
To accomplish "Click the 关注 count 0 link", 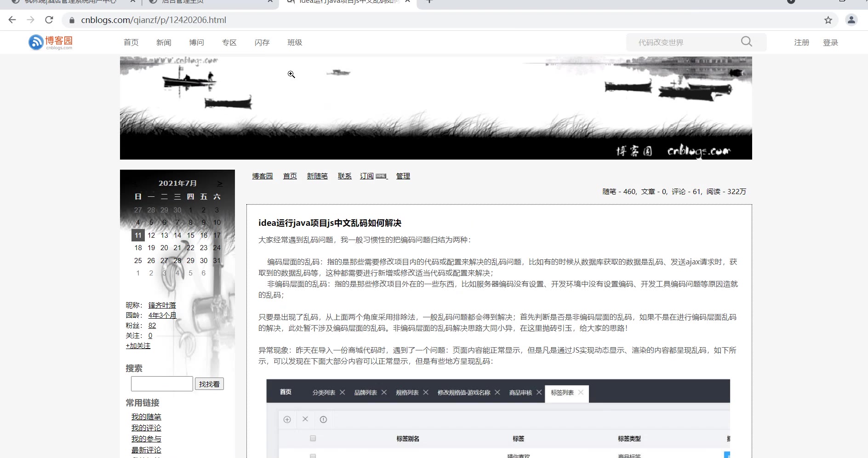I will click(x=150, y=335).
